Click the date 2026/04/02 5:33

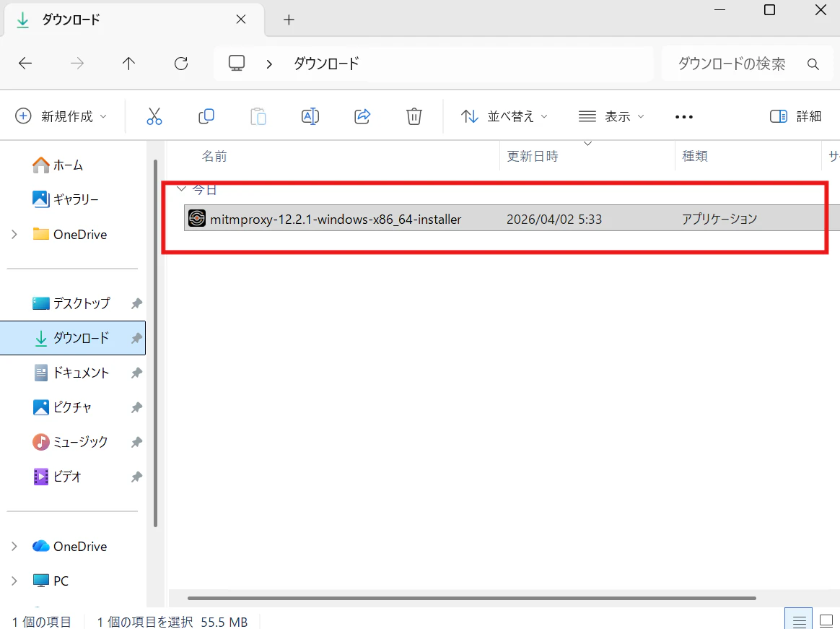tap(554, 220)
